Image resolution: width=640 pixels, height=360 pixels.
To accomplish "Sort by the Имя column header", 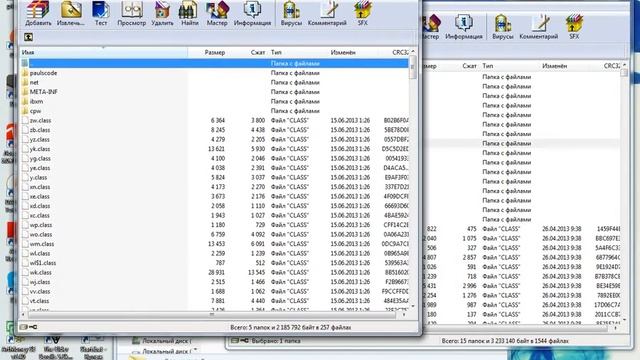I will coord(104,52).
